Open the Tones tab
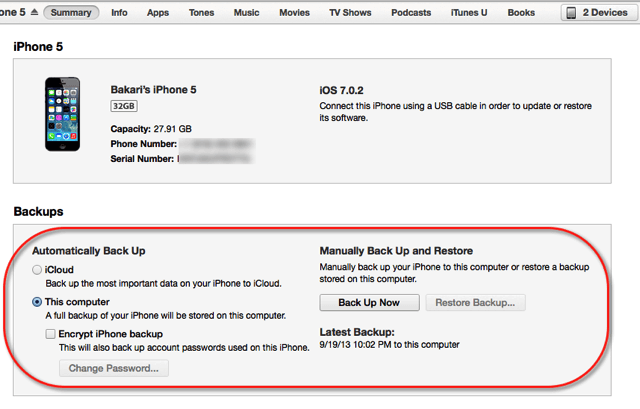The width and height of the screenshot is (640, 409). coord(201,13)
